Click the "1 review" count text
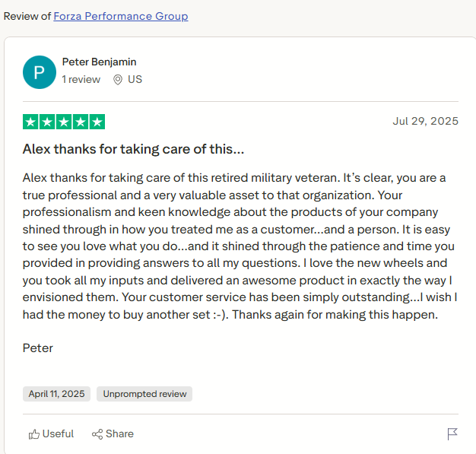The width and height of the screenshot is (476, 454). pos(81,79)
